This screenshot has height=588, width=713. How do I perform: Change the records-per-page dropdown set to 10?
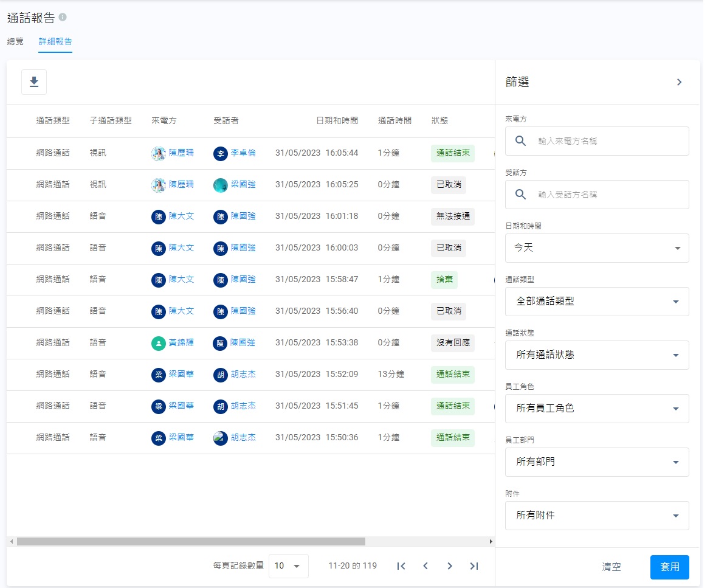pyautogui.click(x=288, y=566)
